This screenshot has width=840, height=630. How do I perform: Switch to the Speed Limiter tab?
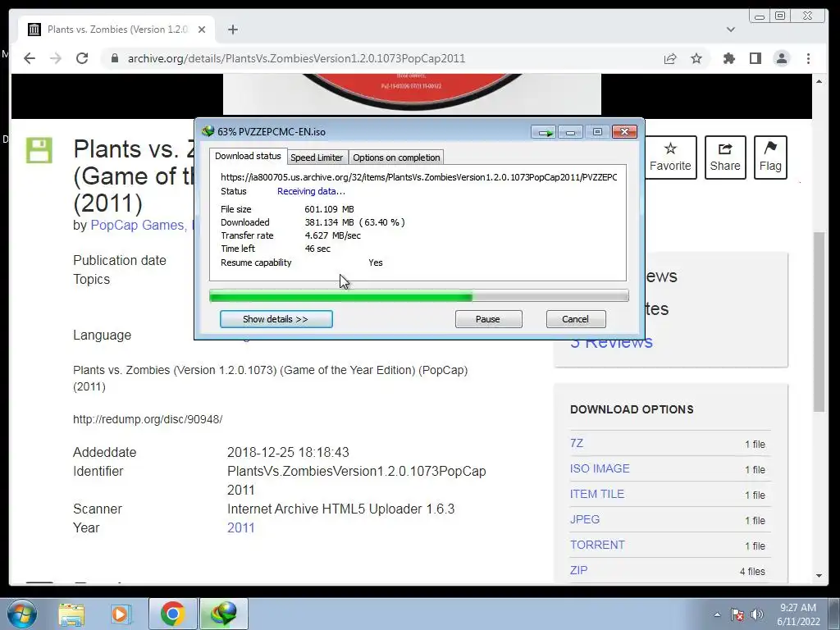[x=317, y=157]
